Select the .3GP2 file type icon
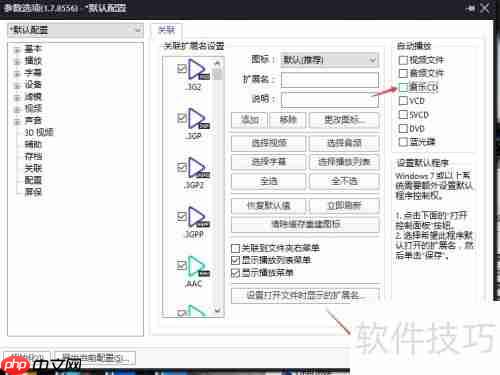The image size is (500, 375). (199, 168)
